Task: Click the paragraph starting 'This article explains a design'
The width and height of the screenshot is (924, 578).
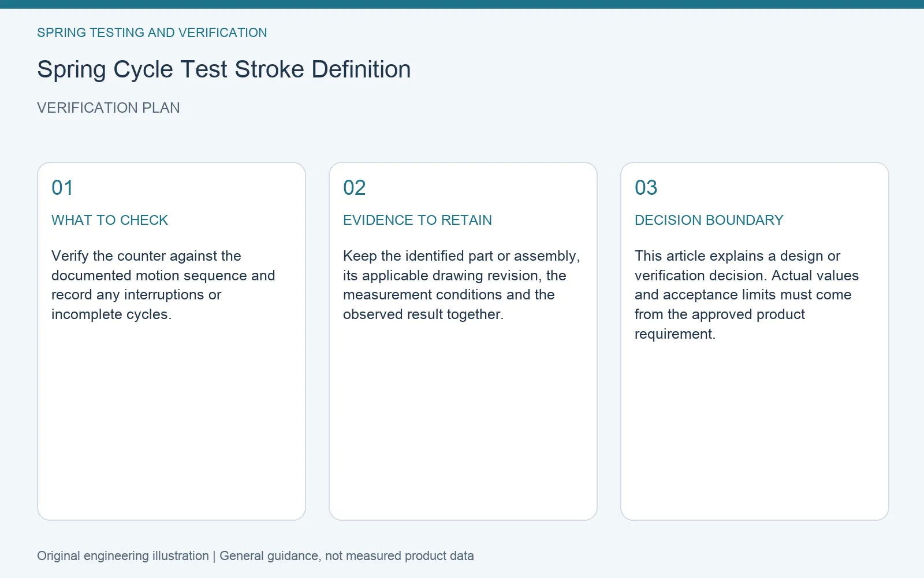Action: point(747,295)
